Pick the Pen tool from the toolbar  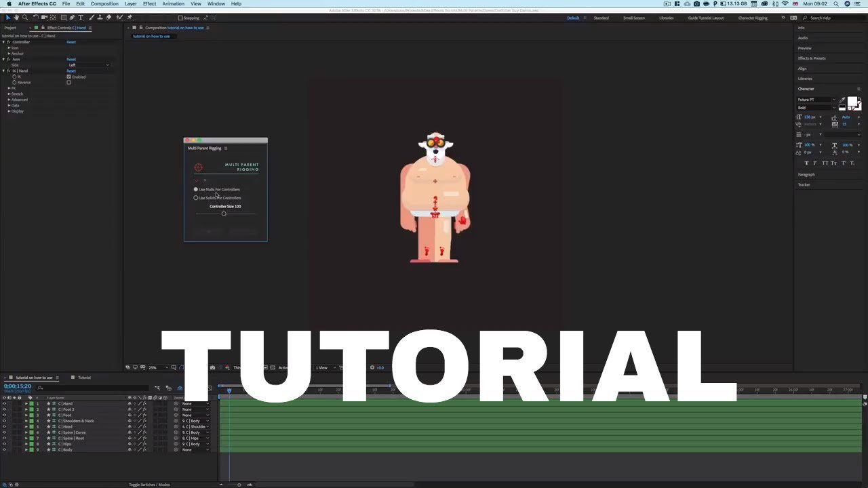click(72, 17)
